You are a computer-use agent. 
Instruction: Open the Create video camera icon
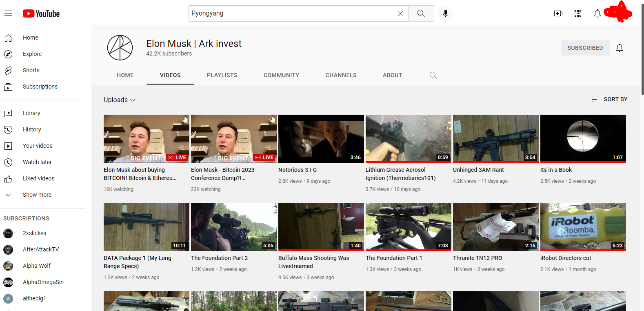(x=558, y=13)
